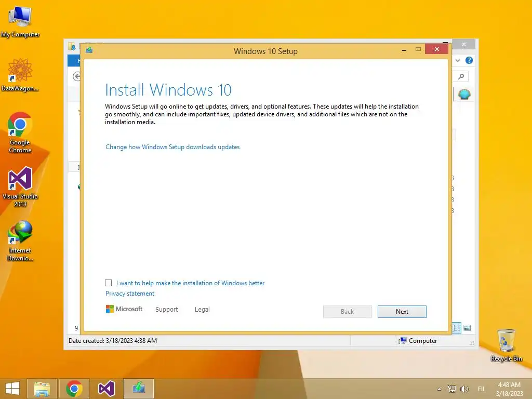Viewport: 532px width, 399px height.
Task: Open the network tray icon
Action: 452,389
